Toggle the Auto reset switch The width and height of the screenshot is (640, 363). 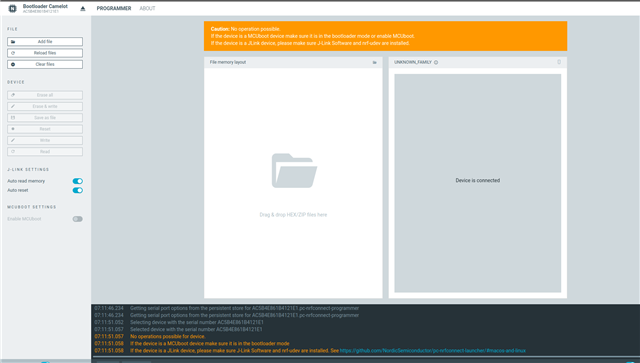pos(78,190)
